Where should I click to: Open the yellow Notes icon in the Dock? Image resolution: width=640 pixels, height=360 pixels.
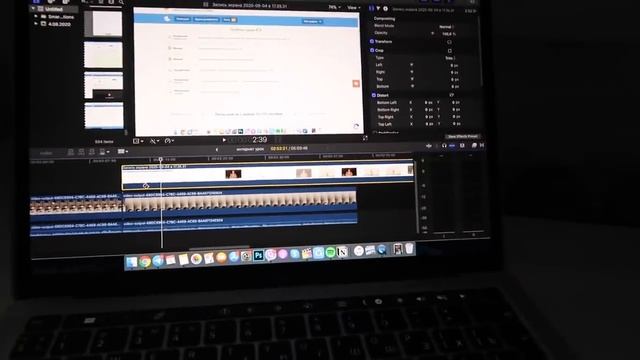[183, 259]
